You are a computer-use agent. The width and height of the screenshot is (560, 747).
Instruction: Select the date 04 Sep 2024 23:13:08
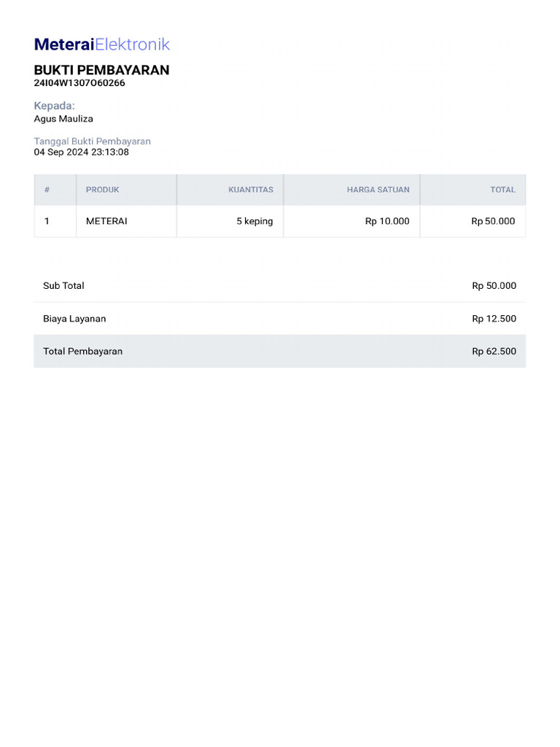coord(82,152)
